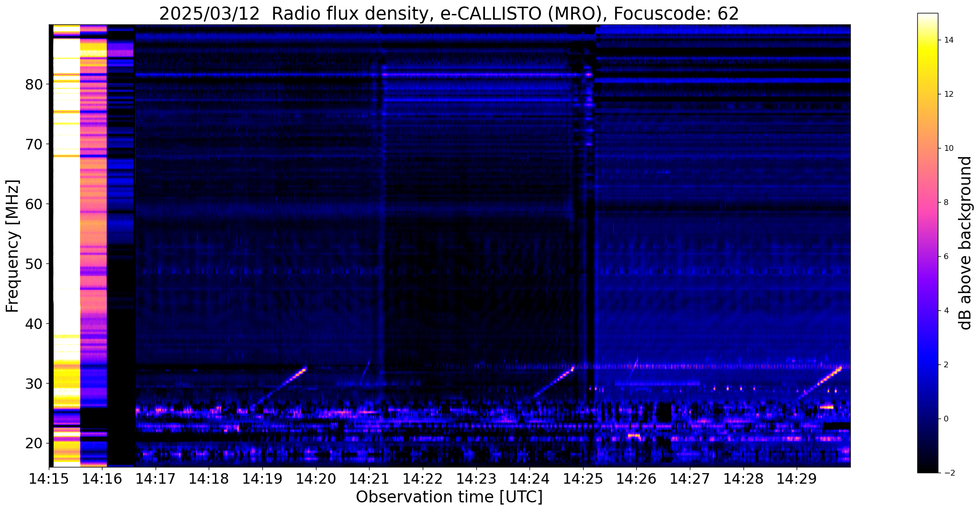Screen dimensions: 980x511
Task: Click the bright yellow spot near 21 MHz at 14:26
Action: 635,436
